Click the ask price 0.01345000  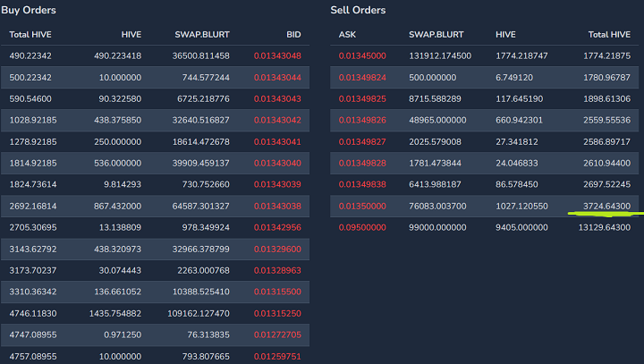tap(362, 55)
